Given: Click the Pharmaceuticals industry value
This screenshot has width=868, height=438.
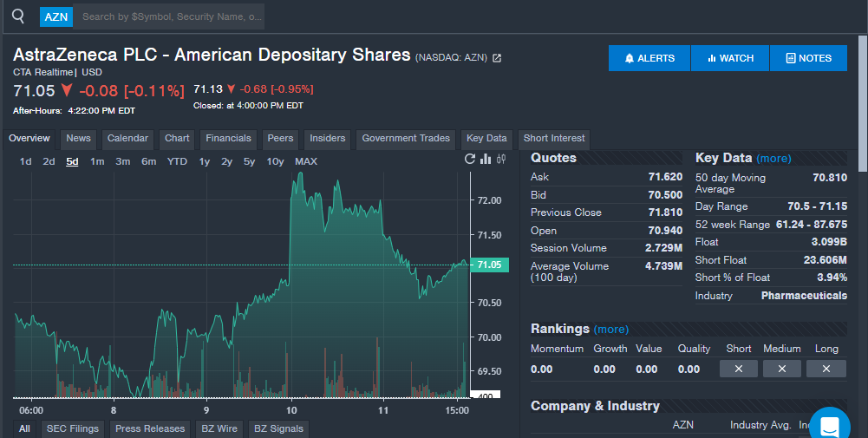Looking at the screenshot, I should (x=804, y=296).
